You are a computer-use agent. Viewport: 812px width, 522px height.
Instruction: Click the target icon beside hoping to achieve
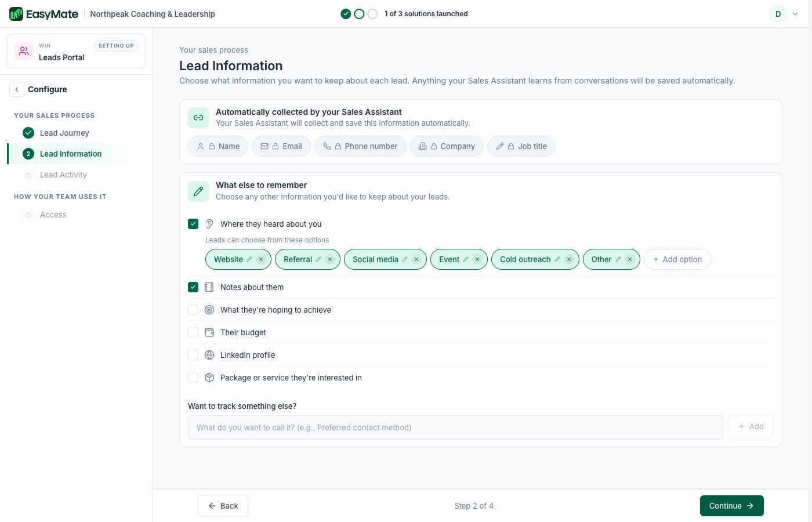tap(209, 310)
